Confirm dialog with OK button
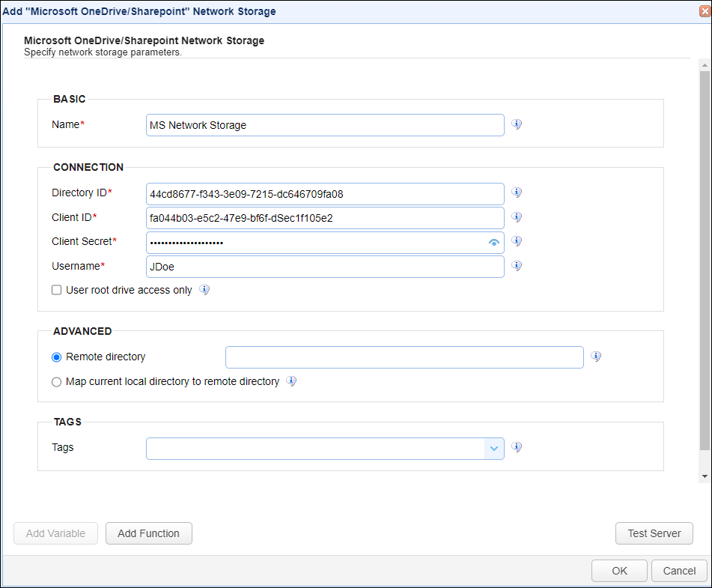Screen dimensions: 712x588 (x=619, y=571)
